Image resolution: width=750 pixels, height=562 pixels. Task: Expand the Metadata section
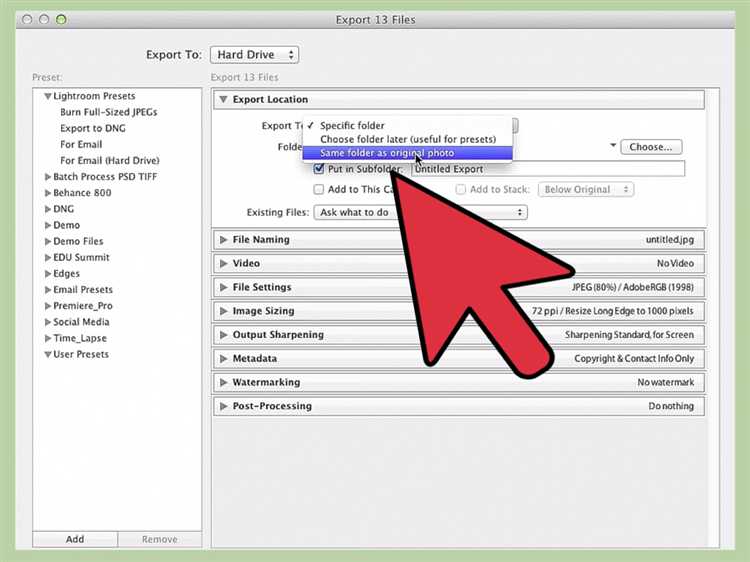(223, 359)
